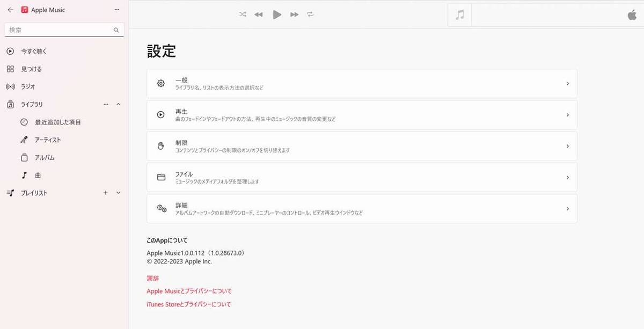
Task: Toggle repeat mode
Action: [x=310, y=14]
